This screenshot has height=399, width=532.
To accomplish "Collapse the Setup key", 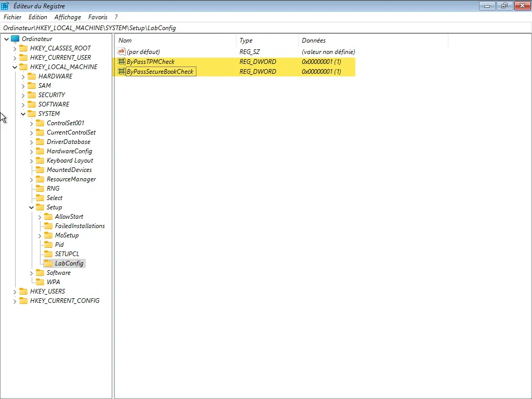I will coord(31,207).
